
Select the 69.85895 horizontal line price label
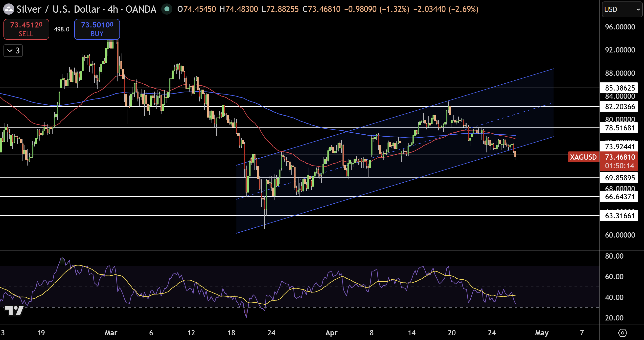619,178
